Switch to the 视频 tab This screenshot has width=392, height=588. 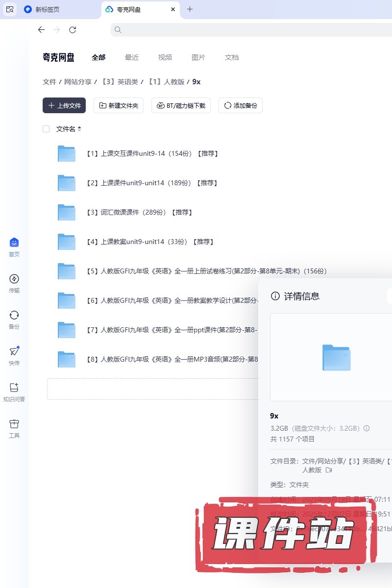(165, 57)
